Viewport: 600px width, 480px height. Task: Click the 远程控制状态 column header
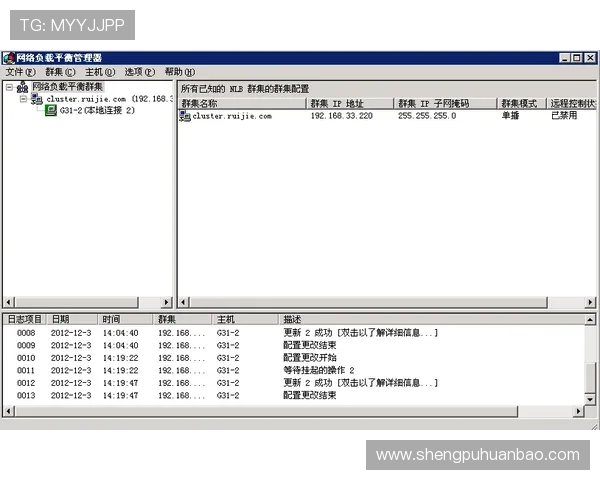click(x=572, y=103)
